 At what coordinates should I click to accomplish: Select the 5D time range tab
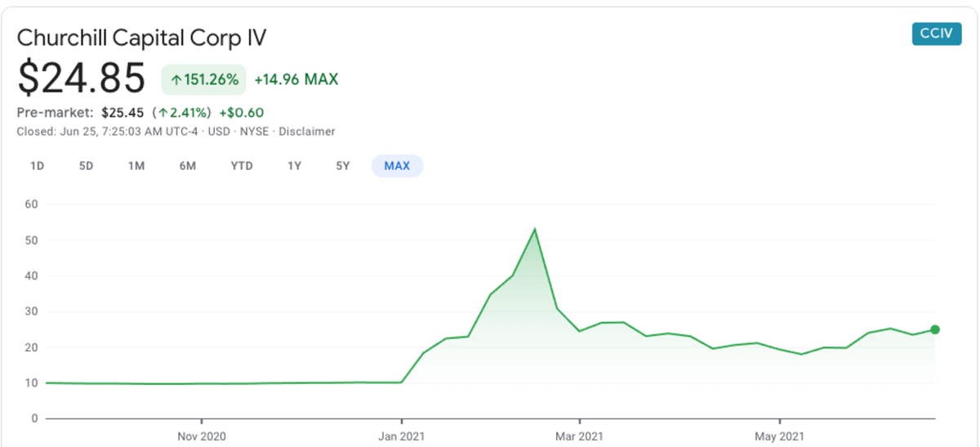pos(86,166)
